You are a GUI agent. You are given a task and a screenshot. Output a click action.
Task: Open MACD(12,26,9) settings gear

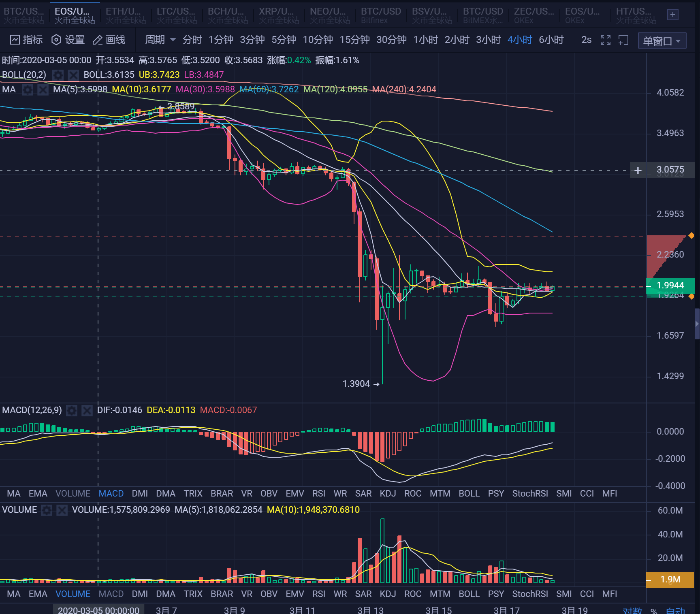72,410
